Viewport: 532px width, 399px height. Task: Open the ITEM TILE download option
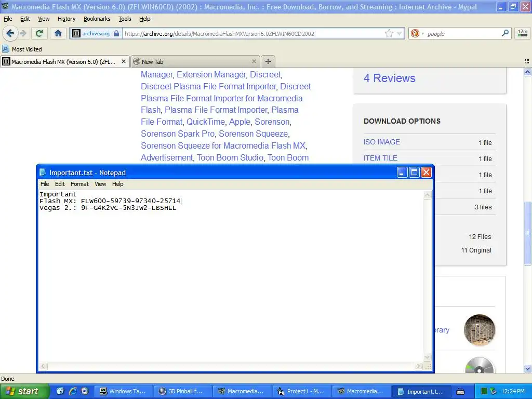tap(380, 158)
